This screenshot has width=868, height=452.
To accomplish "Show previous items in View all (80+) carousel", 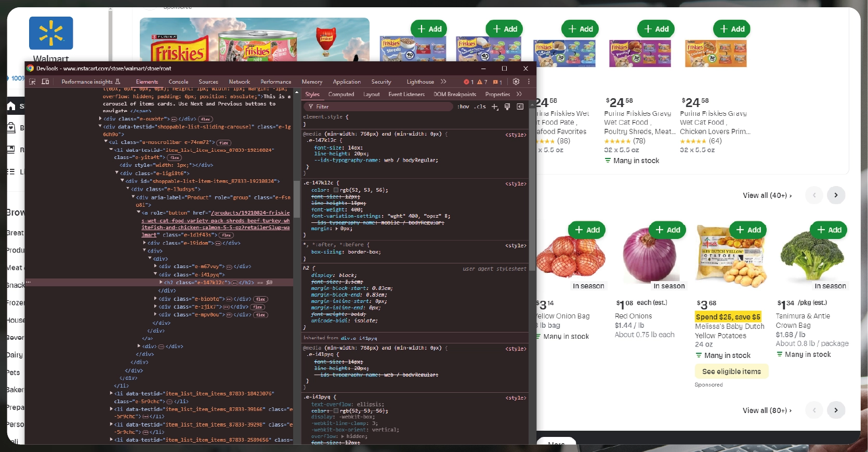I will coord(814,410).
